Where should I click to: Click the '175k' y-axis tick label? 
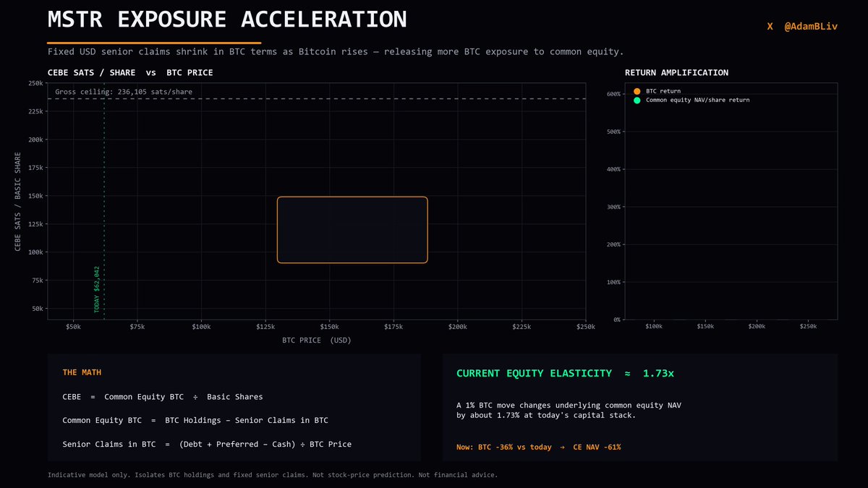pyautogui.click(x=35, y=168)
